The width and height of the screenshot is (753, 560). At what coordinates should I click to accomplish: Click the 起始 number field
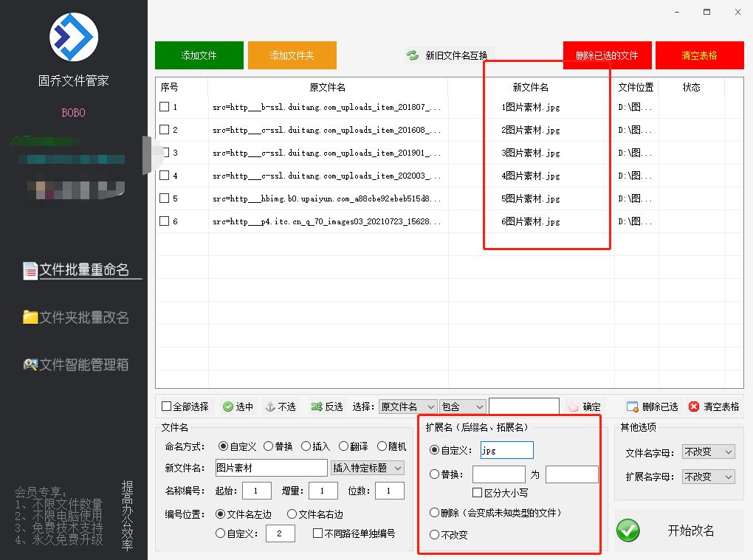(x=257, y=491)
